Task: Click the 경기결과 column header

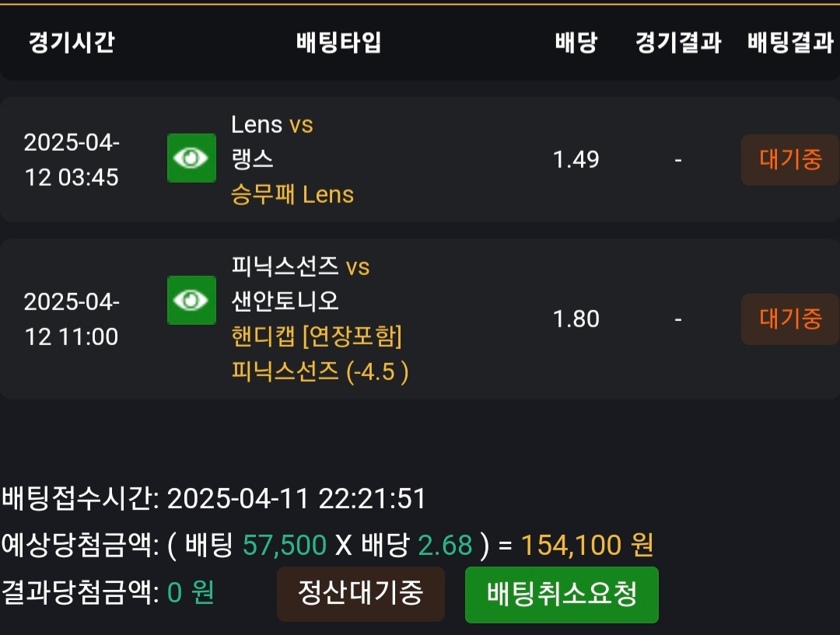Action: (x=677, y=42)
